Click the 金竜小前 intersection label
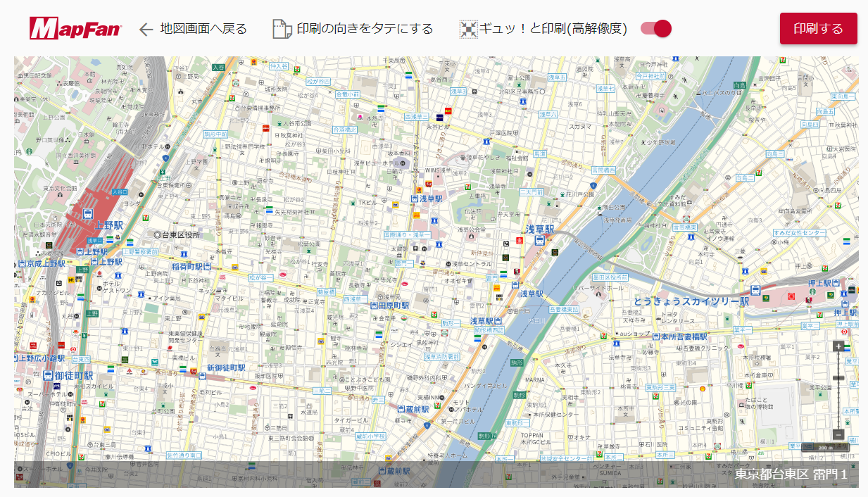This screenshot has height=497, width=868. (x=347, y=94)
